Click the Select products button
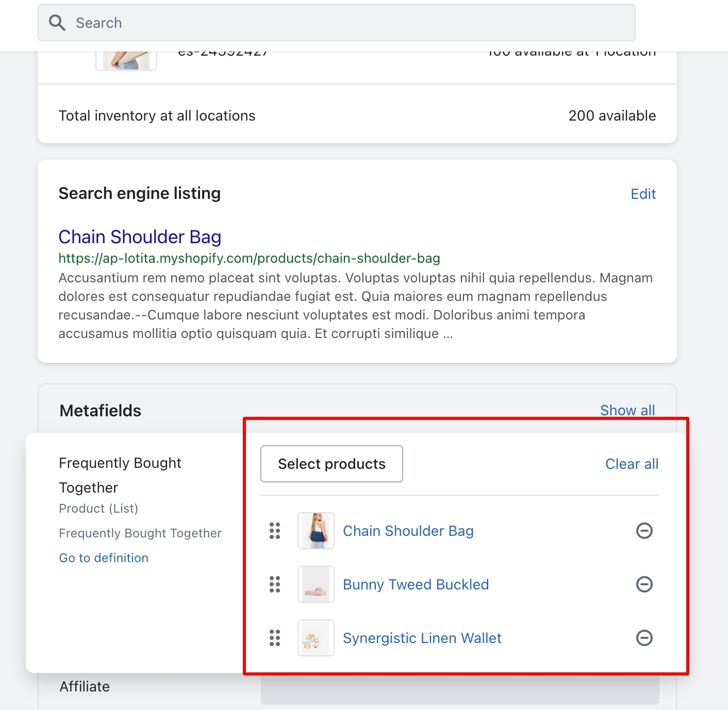 [332, 464]
